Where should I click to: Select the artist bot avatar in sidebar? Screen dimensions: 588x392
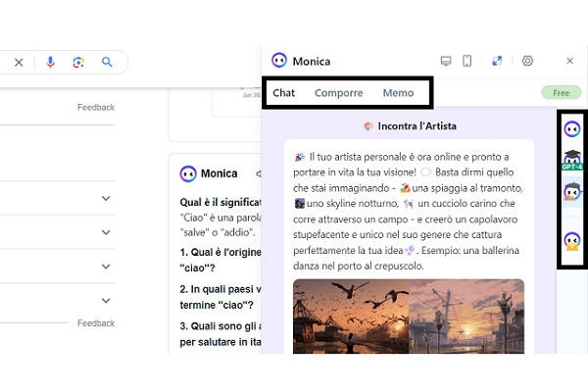(572, 192)
